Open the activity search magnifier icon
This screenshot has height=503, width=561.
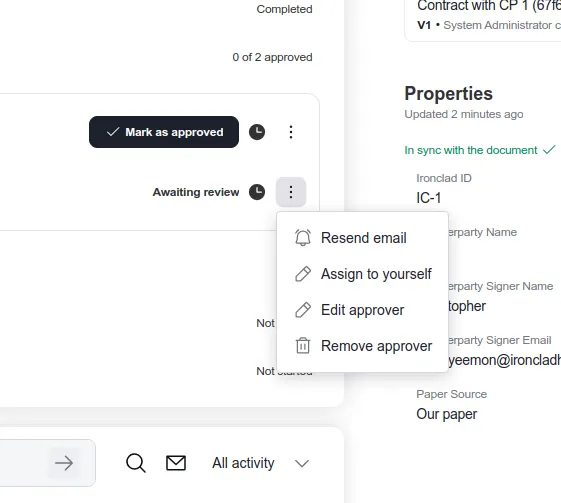136,463
